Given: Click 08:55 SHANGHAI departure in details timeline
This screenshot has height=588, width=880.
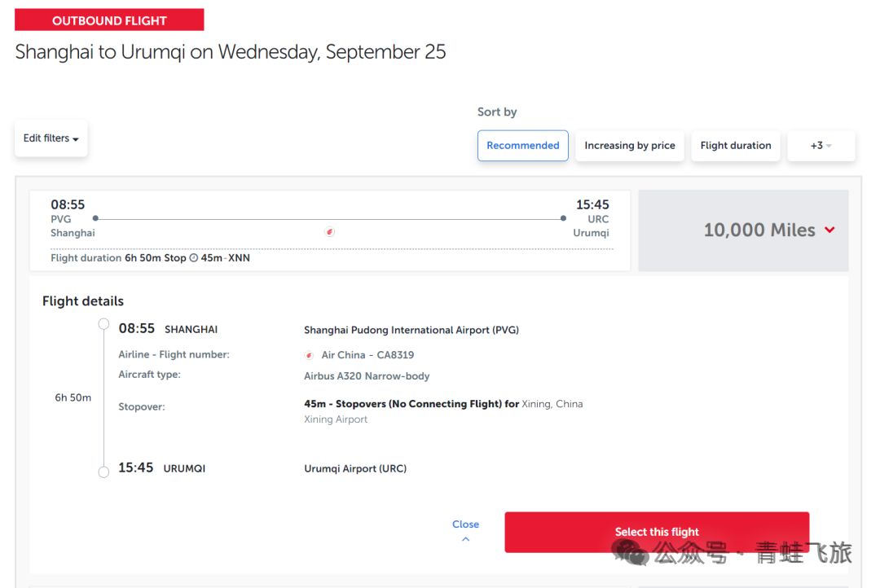Looking at the screenshot, I should (168, 329).
